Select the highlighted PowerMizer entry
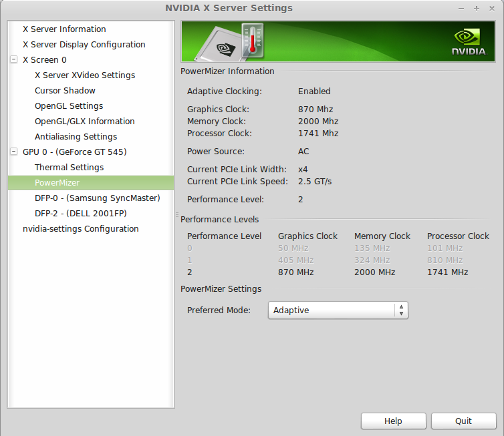The image size is (504, 436). 91,183
